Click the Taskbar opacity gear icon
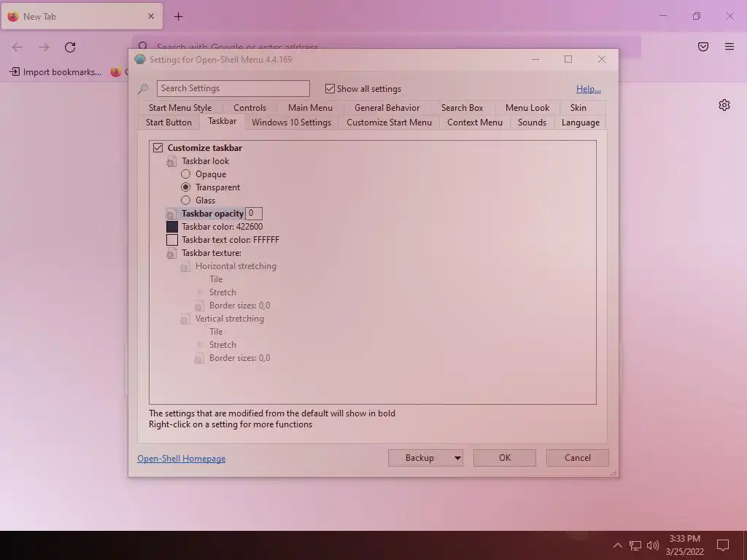 [x=171, y=214]
